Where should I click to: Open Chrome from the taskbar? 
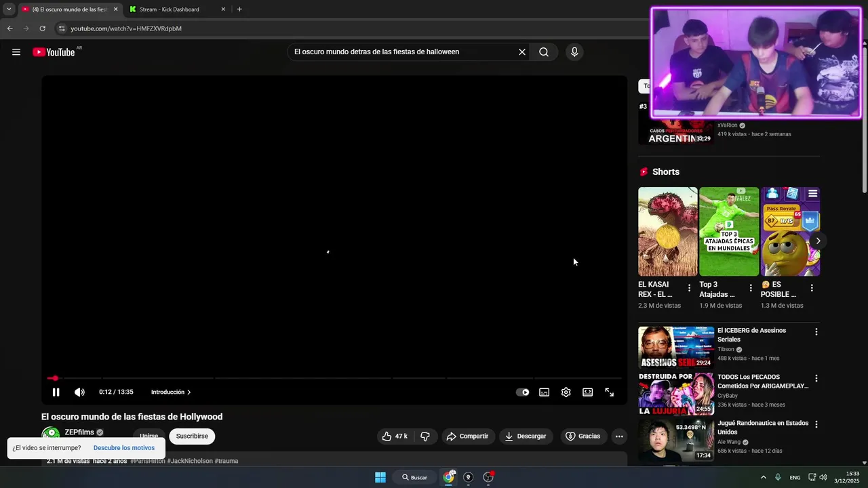point(448,477)
